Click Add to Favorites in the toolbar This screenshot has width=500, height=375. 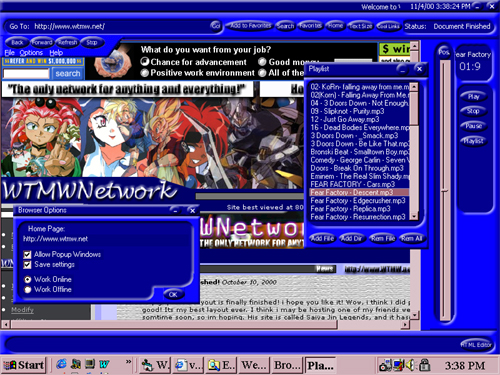point(250,26)
